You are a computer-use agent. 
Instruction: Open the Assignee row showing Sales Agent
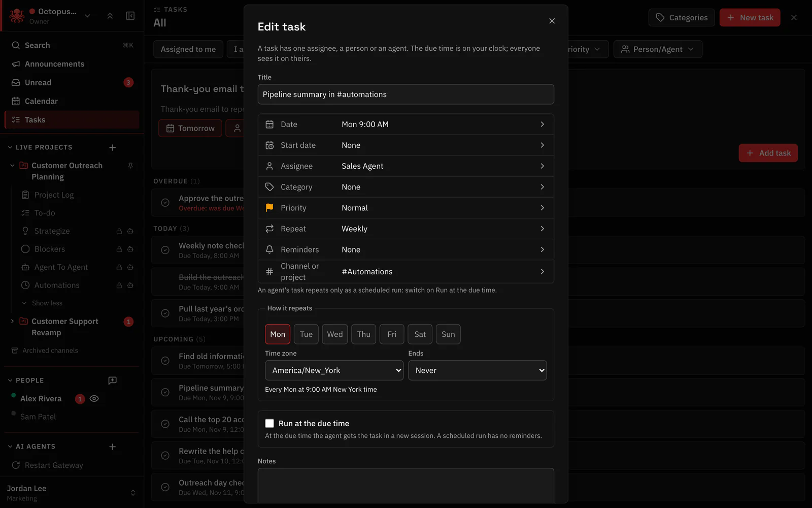pos(406,166)
